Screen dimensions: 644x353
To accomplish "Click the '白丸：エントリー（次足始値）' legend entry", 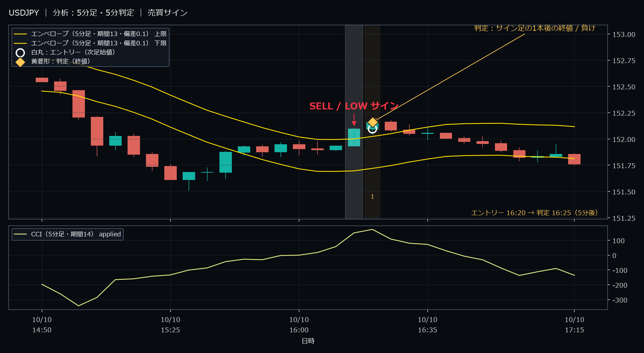I will coord(66,52).
